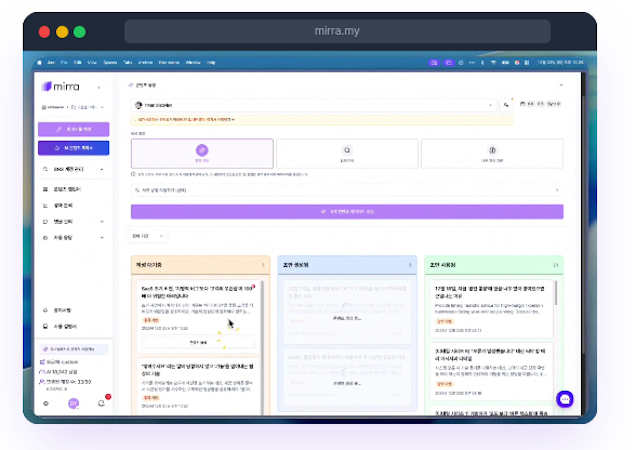Click the mirra logo in the sidebar

(x=60, y=86)
